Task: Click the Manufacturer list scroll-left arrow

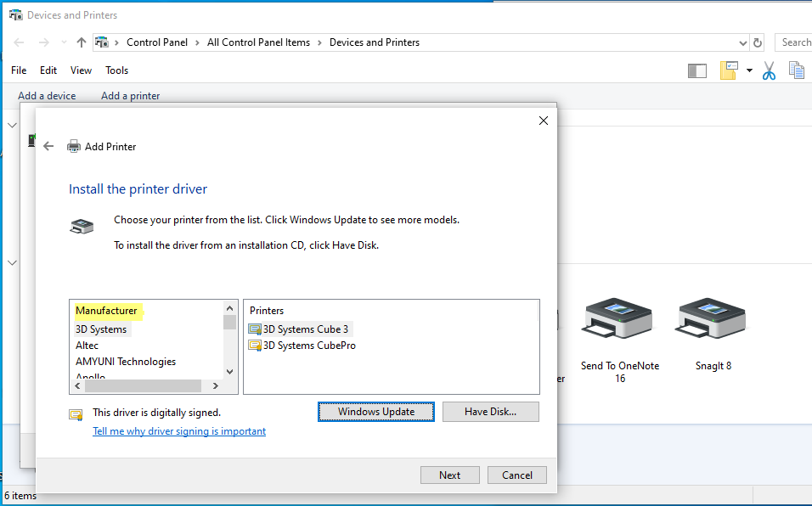Action: pyautogui.click(x=77, y=386)
